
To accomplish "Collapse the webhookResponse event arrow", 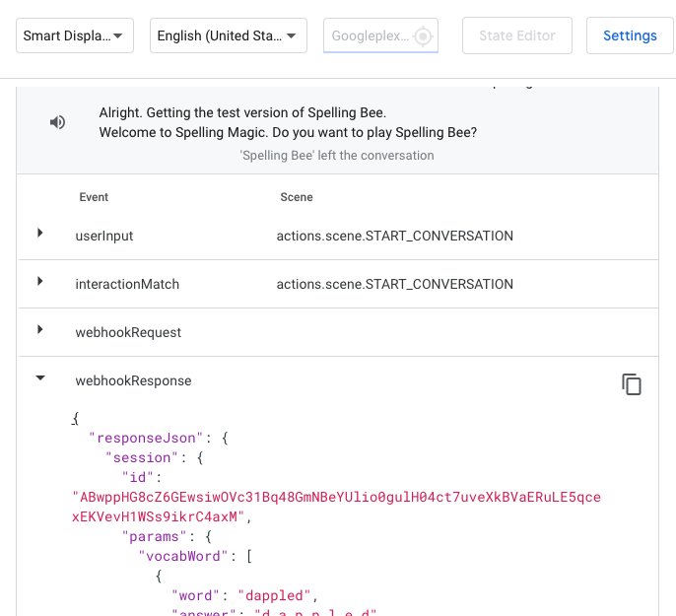I will tap(40, 377).
